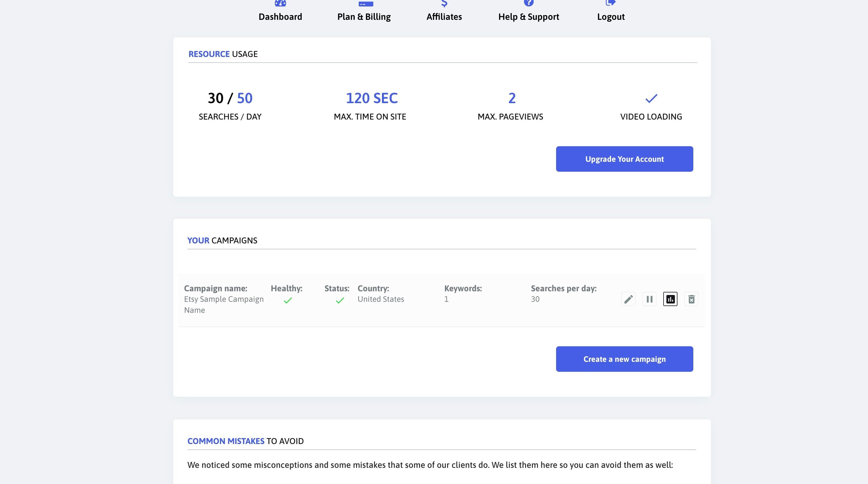Click the Plan & Billing card icon
Image resolution: width=868 pixels, height=484 pixels.
click(366, 3)
